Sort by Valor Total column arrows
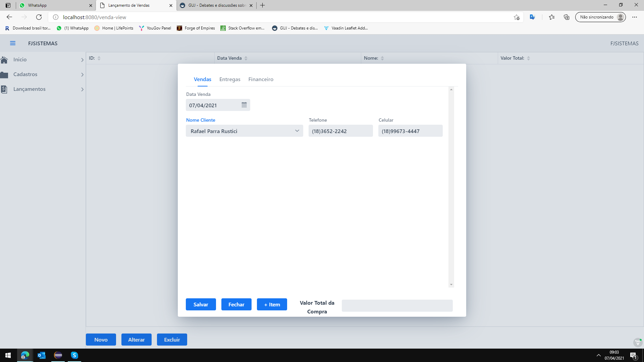Screen dimensions: 644x362 click(x=528, y=58)
